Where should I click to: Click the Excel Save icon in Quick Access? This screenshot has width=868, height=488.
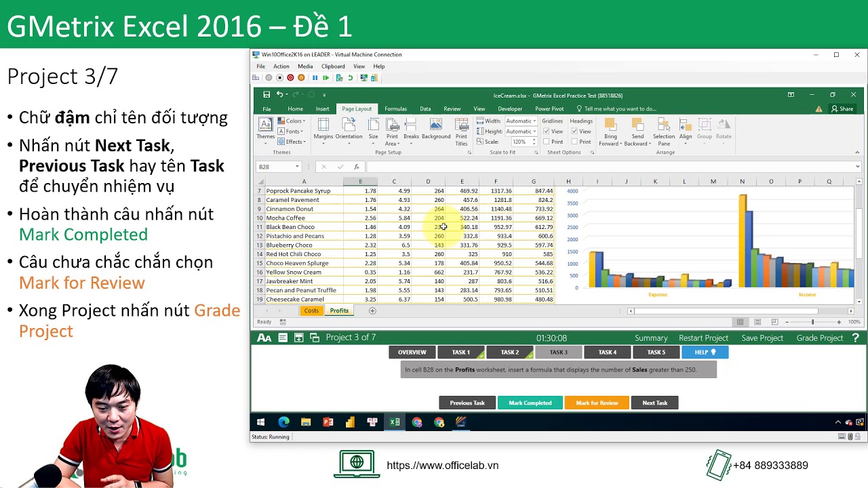267,95
